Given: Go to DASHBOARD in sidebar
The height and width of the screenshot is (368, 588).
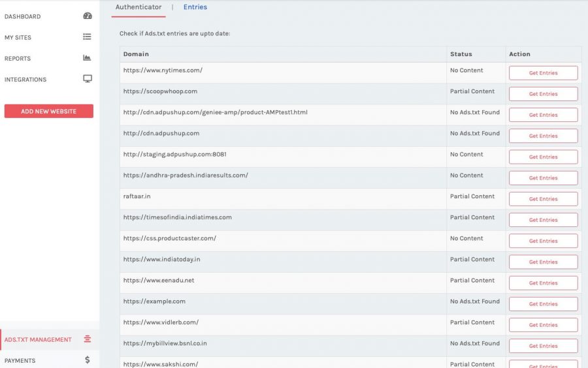Looking at the screenshot, I should coord(22,16).
